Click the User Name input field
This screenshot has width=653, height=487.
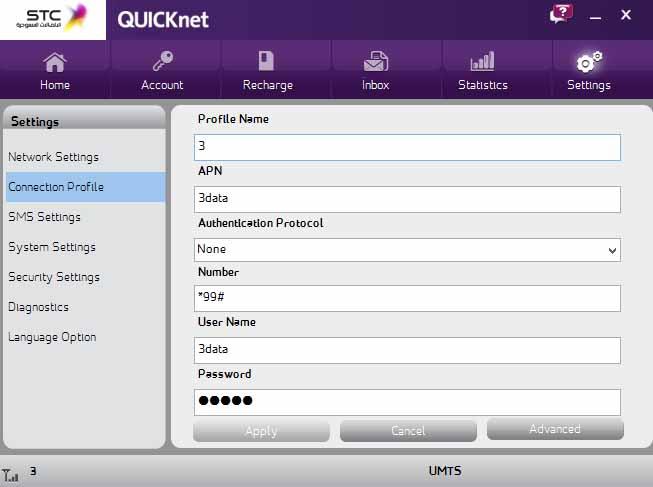click(407, 350)
